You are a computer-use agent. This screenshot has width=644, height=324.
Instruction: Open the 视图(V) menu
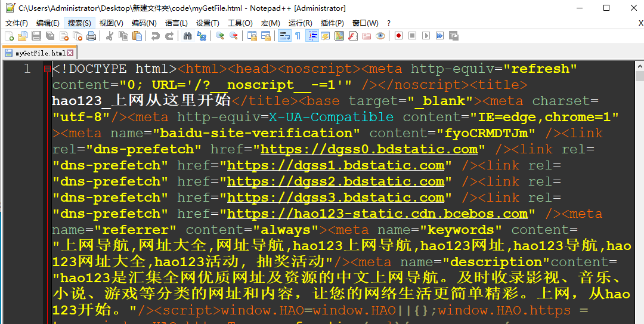[x=112, y=23]
